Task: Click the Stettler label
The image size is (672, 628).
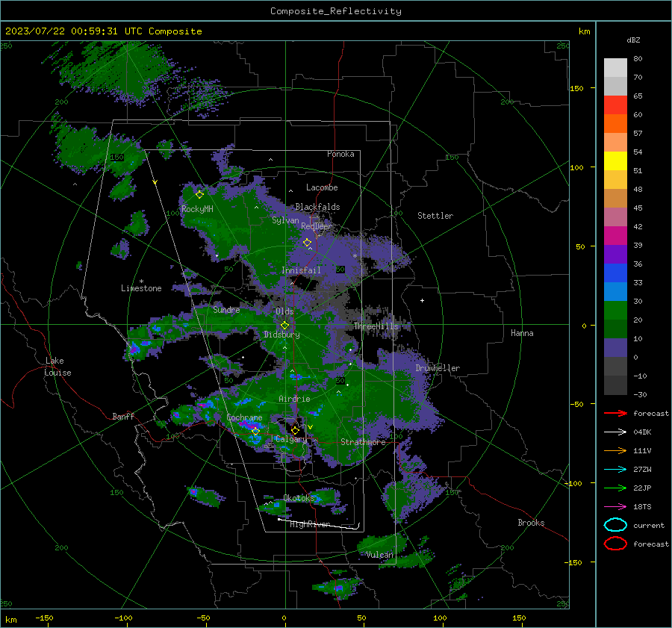Action: tap(435, 216)
